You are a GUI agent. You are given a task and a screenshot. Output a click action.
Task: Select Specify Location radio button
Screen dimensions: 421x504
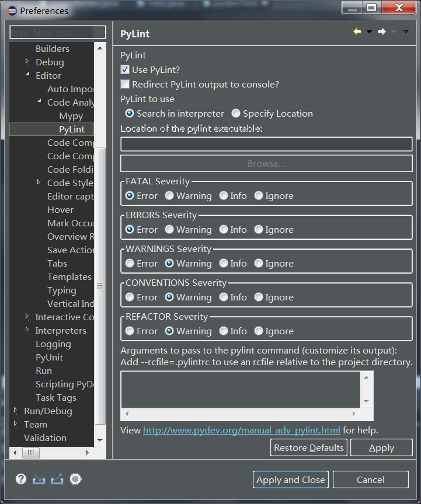236,114
